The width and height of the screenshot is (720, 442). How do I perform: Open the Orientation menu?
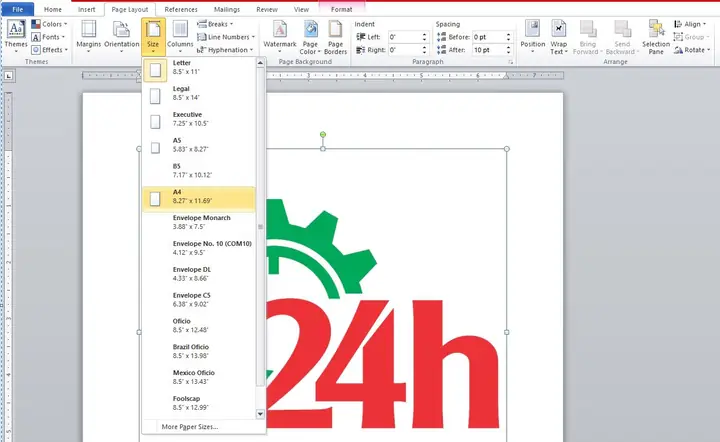[x=122, y=36]
